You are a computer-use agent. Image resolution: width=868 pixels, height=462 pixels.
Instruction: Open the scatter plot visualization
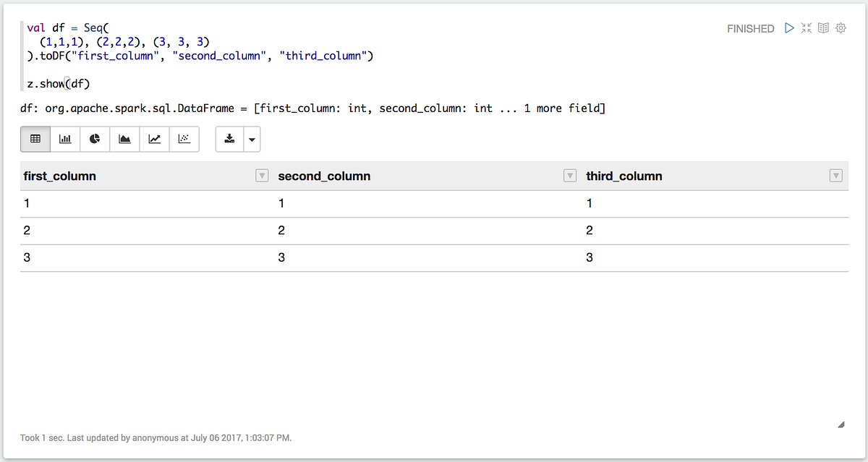pyautogui.click(x=183, y=139)
